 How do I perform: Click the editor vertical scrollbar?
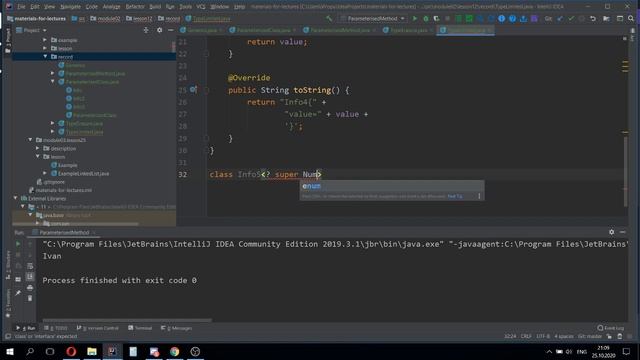tap(625, 171)
